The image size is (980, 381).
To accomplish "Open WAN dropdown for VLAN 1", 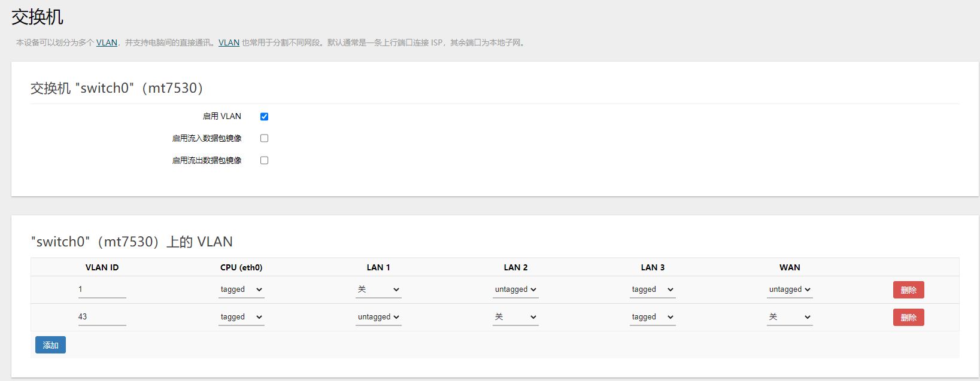I will coord(790,289).
